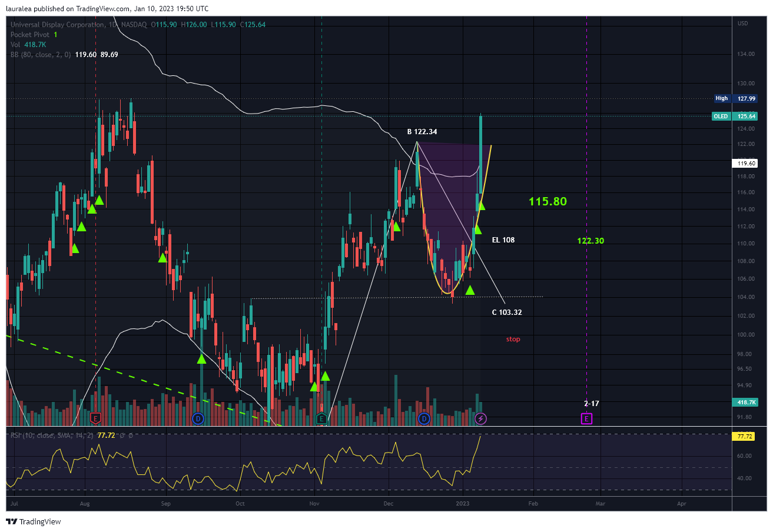Click the 91.80 price axis label
This screenshot has height=532, width=773.
click(x=745, y=417)
